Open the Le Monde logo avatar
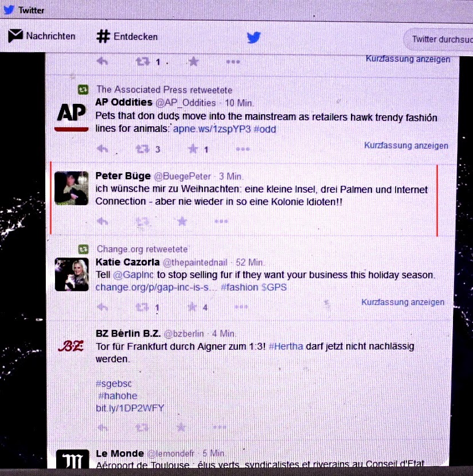This screenshot has height=476, width=473. coord(72,459)
